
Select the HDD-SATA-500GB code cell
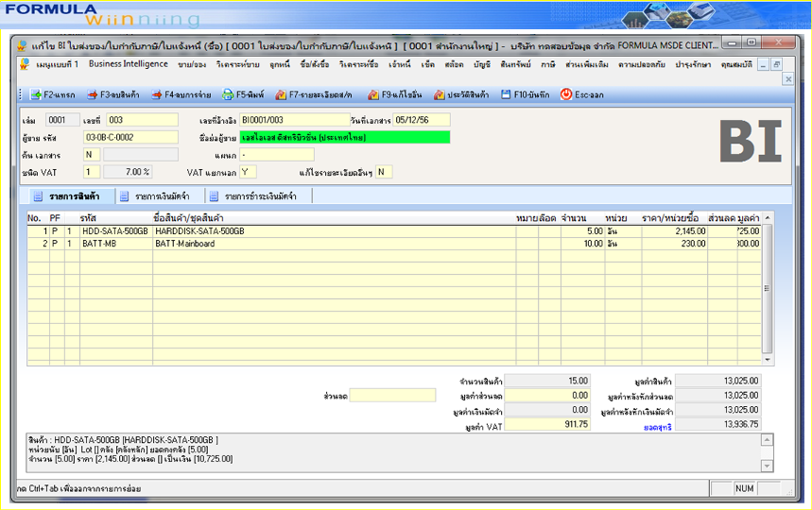coord(116,231)
